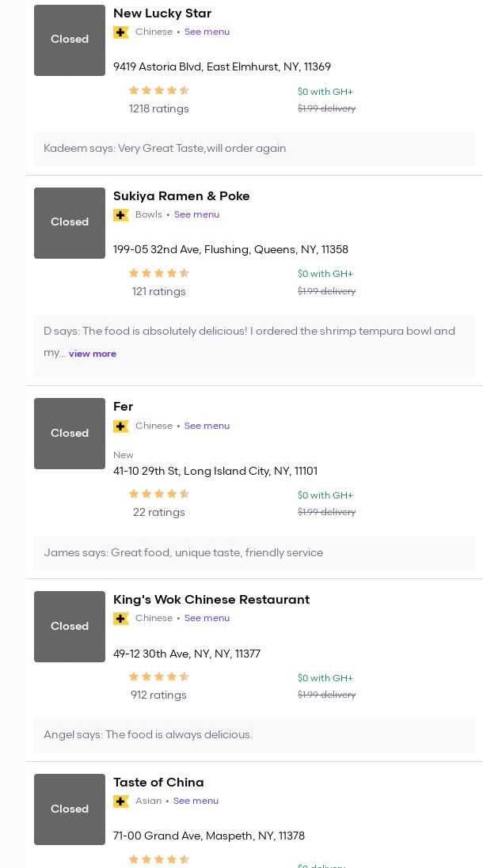The height and width of the screenshot is (868, 483).
Task: Open King's Wok Chinese Restaurant title
Action: [x=211, y=600]
